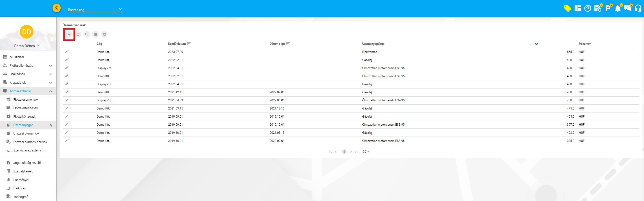Toggle favorite star next to Üzemanyagár
Image resolution: width=644 pixels, height=201 pixels.
point(51,125)
